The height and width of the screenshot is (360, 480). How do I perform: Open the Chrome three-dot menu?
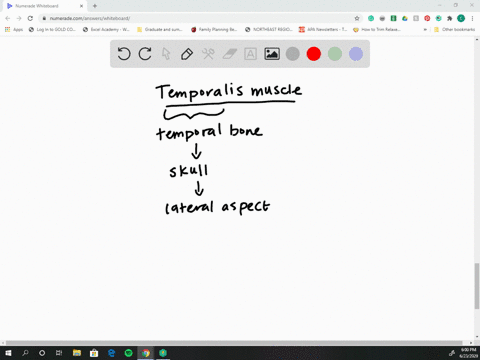(472, 18)
